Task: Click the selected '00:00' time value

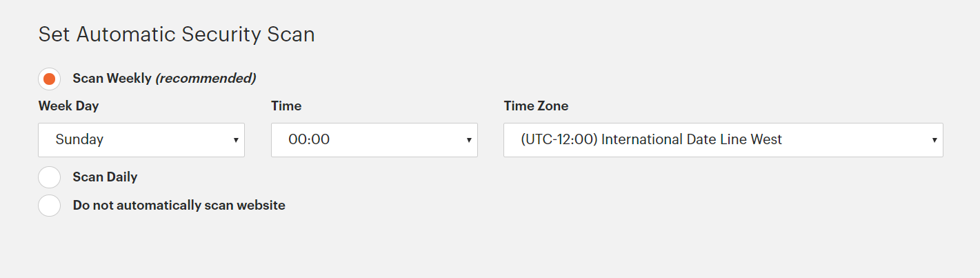Action: (309, 140)
